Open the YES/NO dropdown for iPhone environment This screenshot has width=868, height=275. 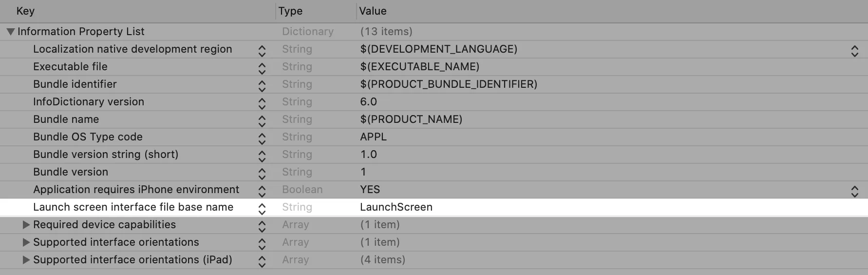(854, 190)
